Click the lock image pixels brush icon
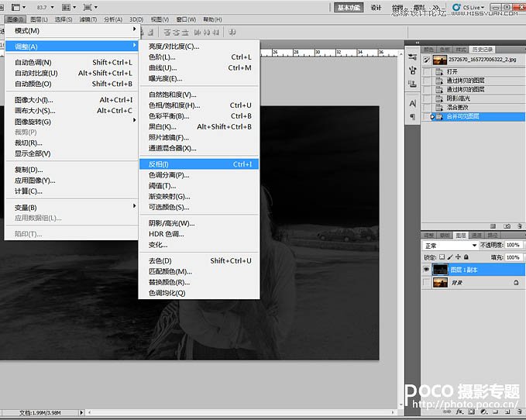Image resolution: width=526 pixels, height=420 pixels. point(451,256)
